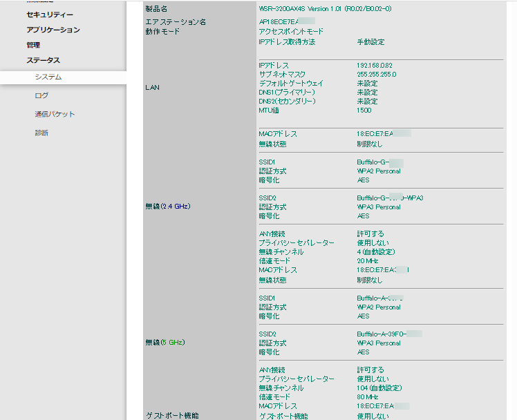Click the LAN IPアドレス value 192.168.0.82
This screenshot has height=420, width=517.
(375, 66)
